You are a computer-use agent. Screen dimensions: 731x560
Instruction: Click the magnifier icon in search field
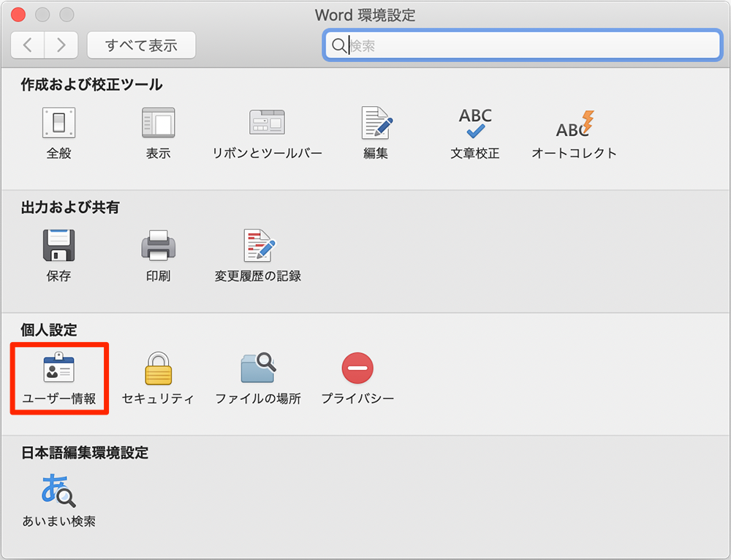coord(338,45)
